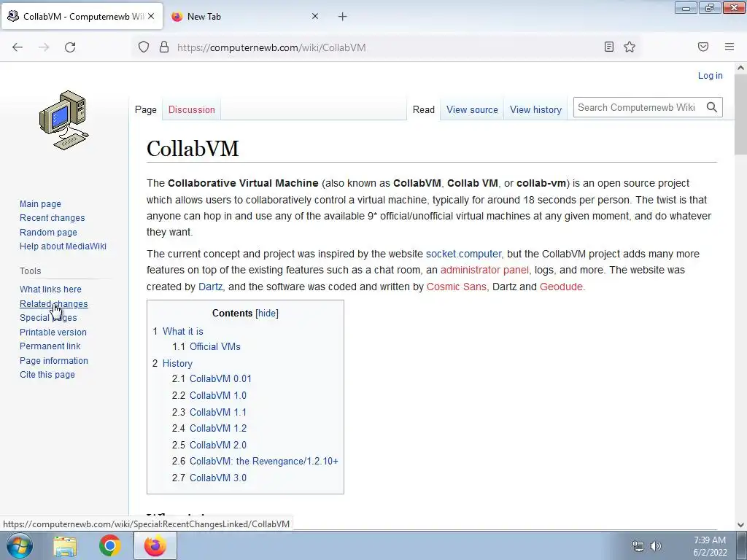Click the Cosmic Sans link
Screen dimensions: 747x560
[457, 287]
